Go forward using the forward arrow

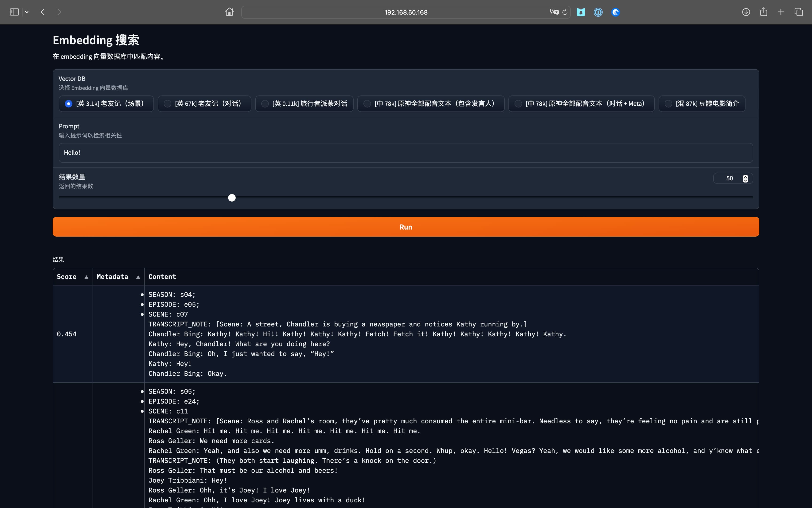pos(59,12)
